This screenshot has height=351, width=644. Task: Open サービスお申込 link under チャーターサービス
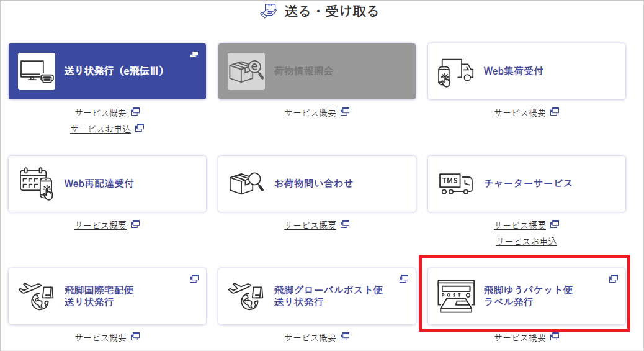click(x=527, y=241)
